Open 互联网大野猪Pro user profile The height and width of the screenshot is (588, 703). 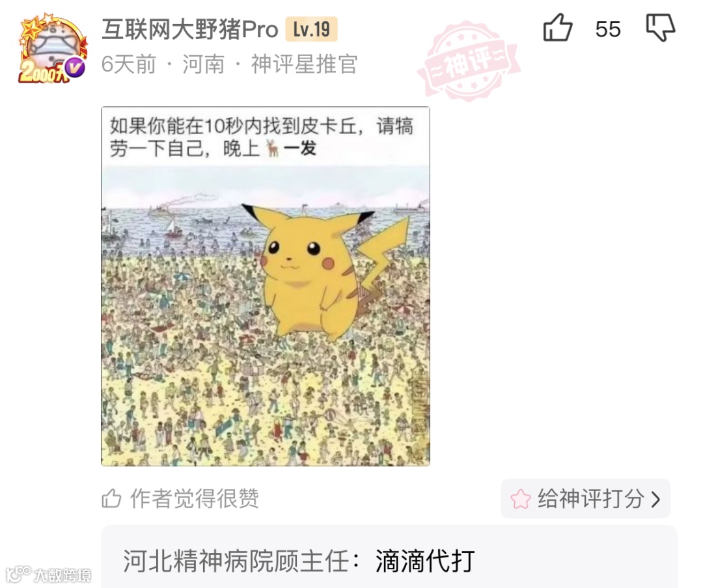(190, 29)
